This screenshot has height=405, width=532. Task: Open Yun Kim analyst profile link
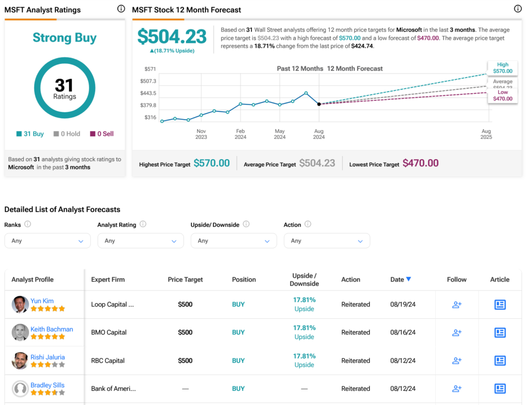pyautogui.click(x=42, y=301)
